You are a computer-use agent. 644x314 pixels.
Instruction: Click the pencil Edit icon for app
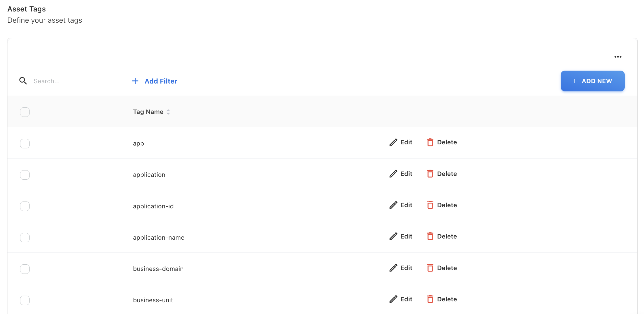click(393, 142)
